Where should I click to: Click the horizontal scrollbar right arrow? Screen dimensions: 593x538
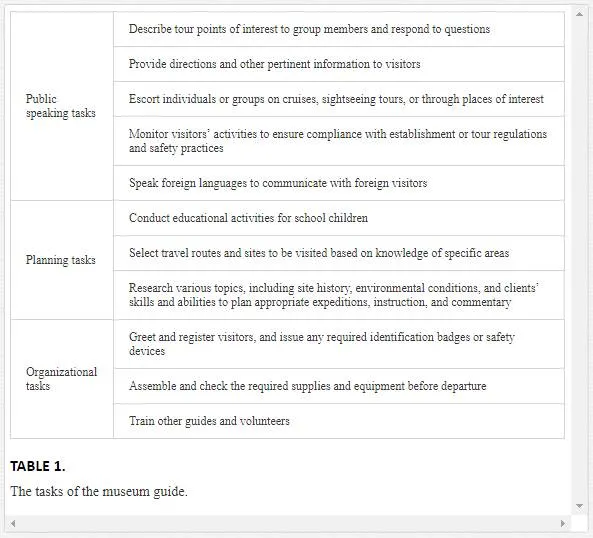pos(563,523)
